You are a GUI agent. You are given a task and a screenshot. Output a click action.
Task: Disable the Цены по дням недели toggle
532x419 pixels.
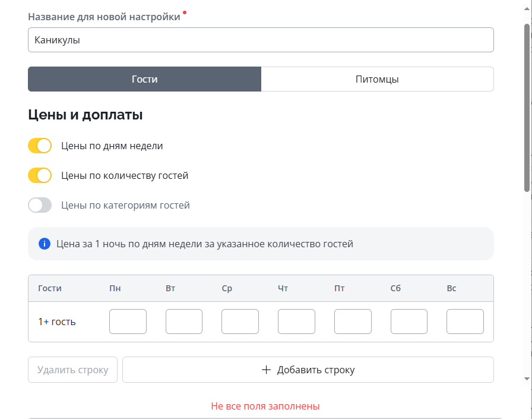pos(40,146)
